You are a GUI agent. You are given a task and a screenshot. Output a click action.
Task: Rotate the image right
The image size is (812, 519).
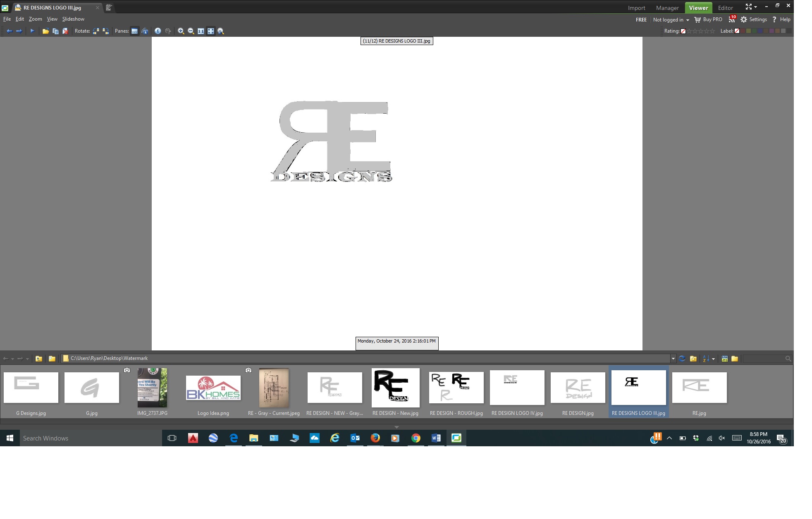pyautogui.click(x=106, y=31)
